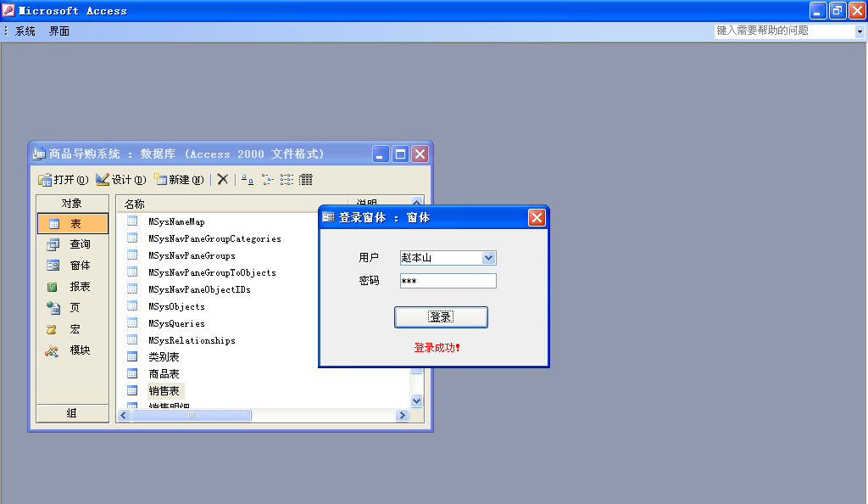Click the icon beside MSysNameMap

[x=132, y=221]
